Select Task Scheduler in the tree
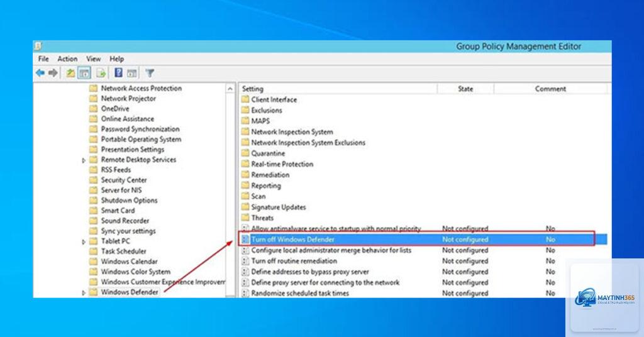Screen dimensions: 644x337 pyautogui.click(x=124, y=251)
